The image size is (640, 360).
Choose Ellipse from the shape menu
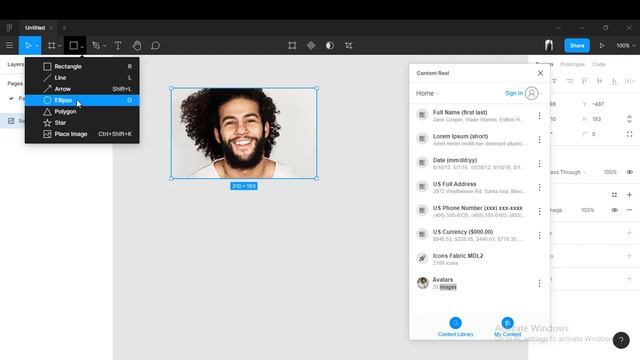click(x=82, y=100)
